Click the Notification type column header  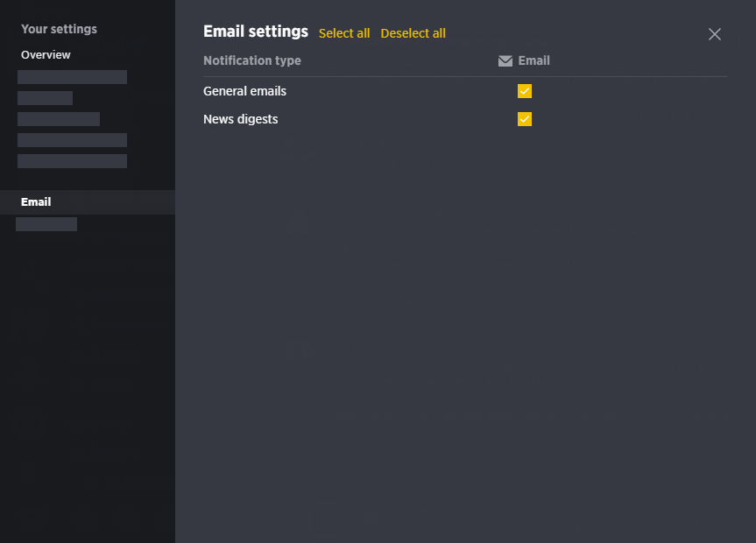pos(251,60)
